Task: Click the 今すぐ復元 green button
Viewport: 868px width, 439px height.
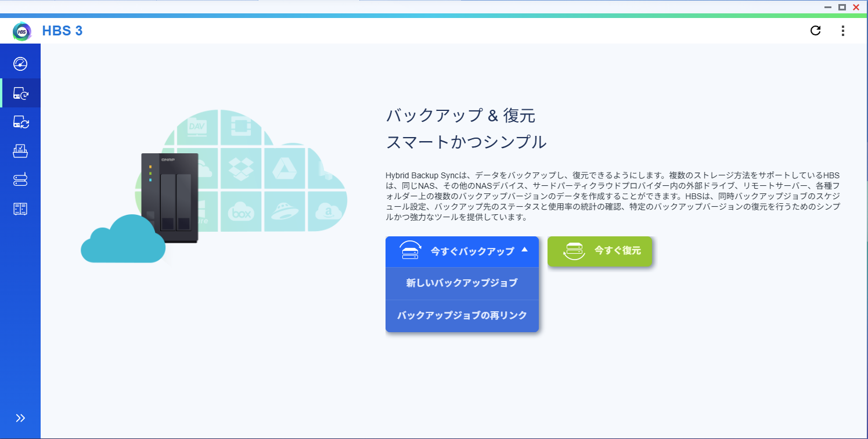Action: pyautogui.click(x=600, y=251)
